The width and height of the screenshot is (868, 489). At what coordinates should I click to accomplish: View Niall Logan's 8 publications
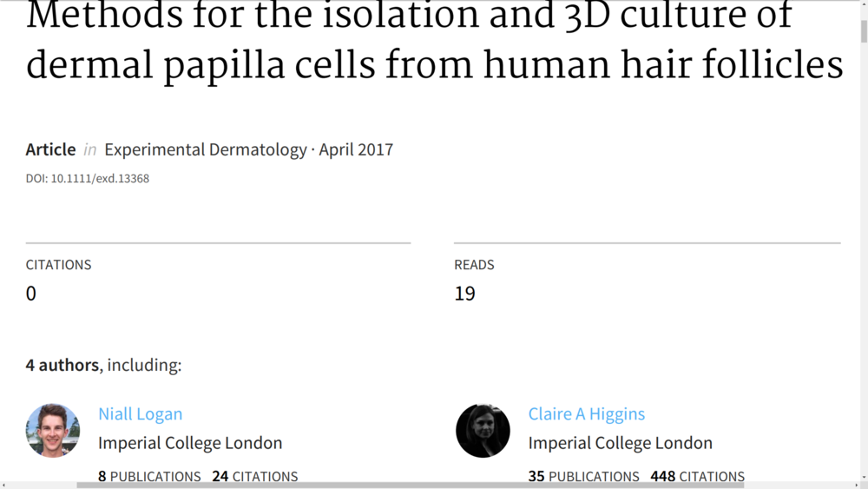pyautogui.click(x=149, y=477)
